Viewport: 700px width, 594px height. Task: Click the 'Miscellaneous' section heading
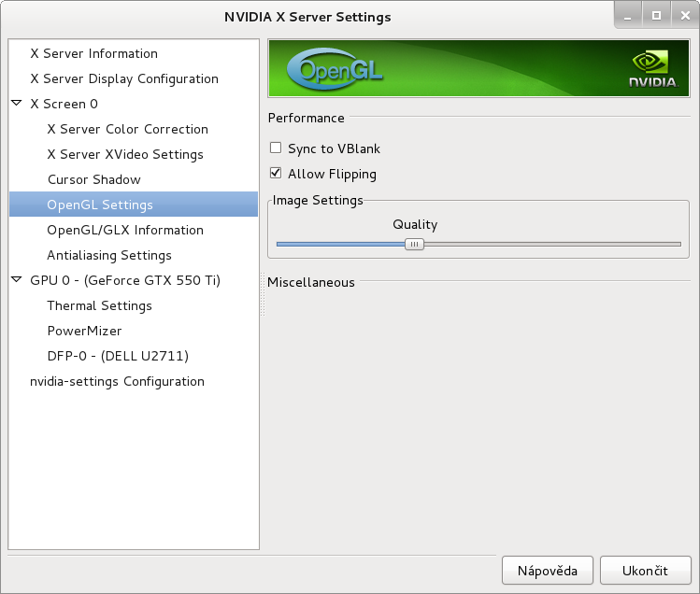(311, 282)
